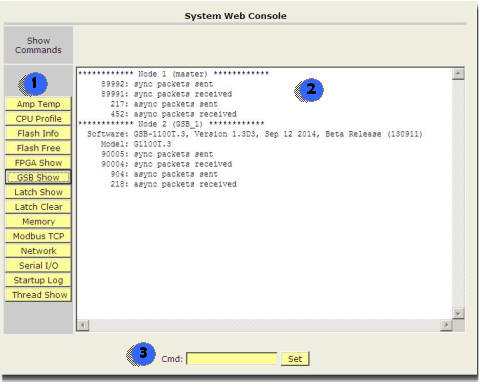The image size is (480, 385).
Task: Click the '89991: sync packets received' line
Action: [167, 94]
